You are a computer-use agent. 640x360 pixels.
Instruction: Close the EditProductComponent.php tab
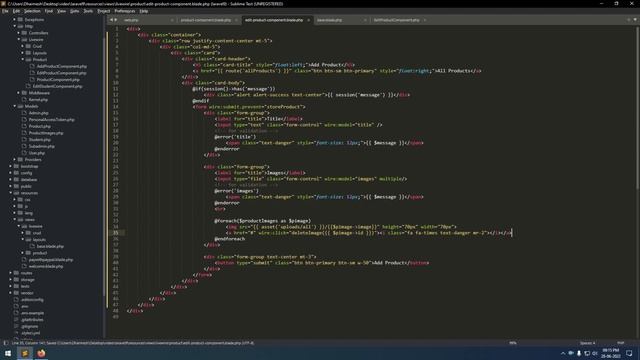pos(425,20)
